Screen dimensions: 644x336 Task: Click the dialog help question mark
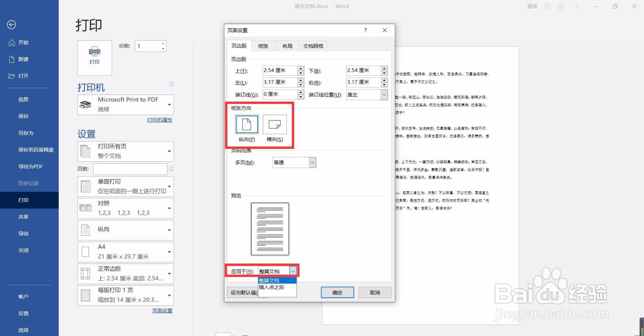(365, 30)
